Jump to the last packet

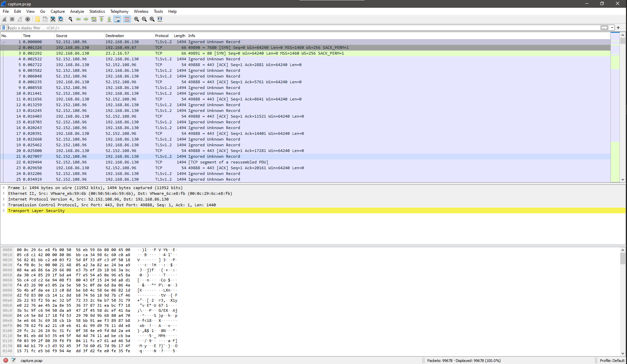point(109,19)
